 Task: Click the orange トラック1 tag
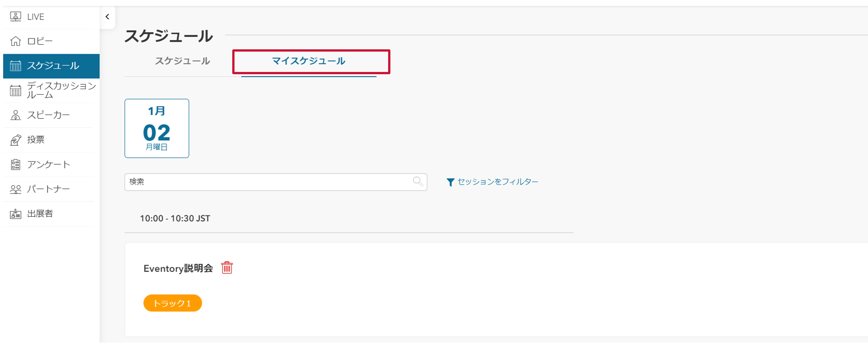[x=173, y=303]
